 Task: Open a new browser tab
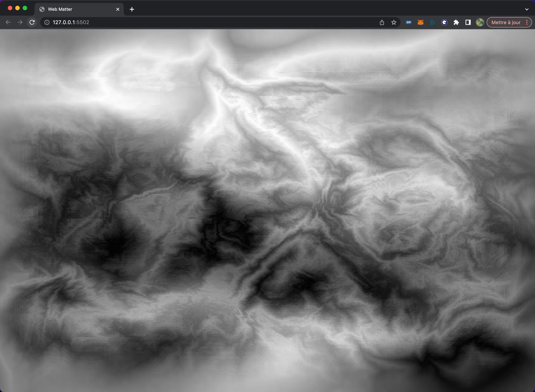[x=132, y=9]
